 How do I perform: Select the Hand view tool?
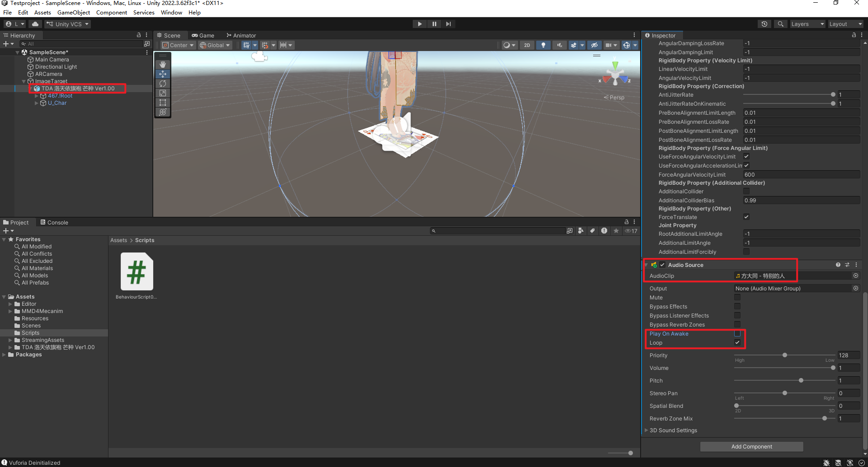163,65
